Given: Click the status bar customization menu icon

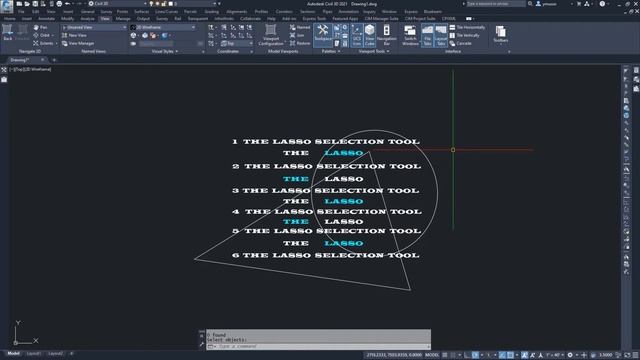Looking at the screenshot, I should 636,355.
